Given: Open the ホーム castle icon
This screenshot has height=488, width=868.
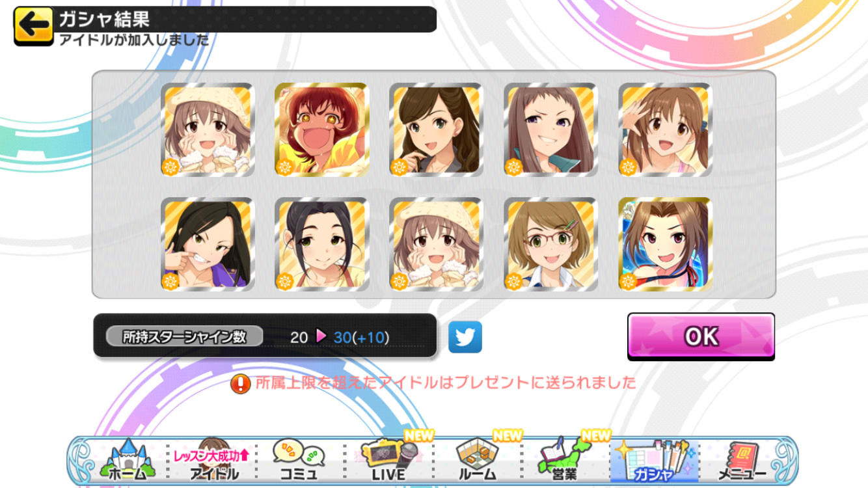Looking at the screenshot, I should 128,460.
